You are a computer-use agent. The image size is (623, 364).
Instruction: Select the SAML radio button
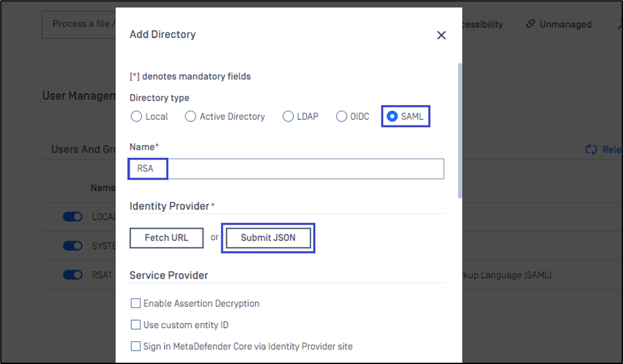tap(393, 116)
